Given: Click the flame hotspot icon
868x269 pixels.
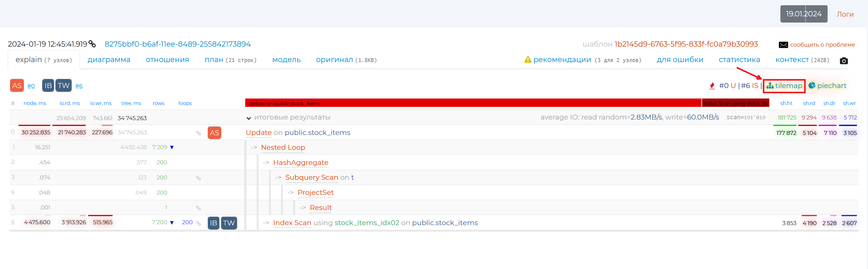Looking at the screenshot, I should (x=712, y=86).
